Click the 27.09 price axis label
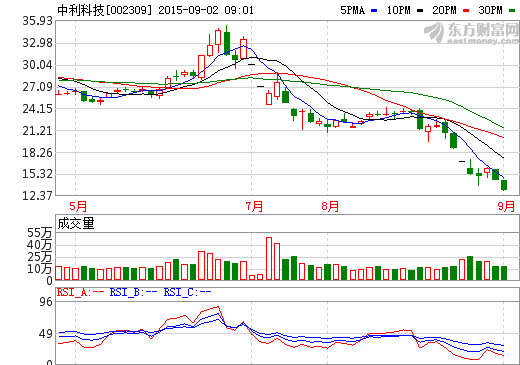This screenshot has height=365, width=520. point(37,87)
